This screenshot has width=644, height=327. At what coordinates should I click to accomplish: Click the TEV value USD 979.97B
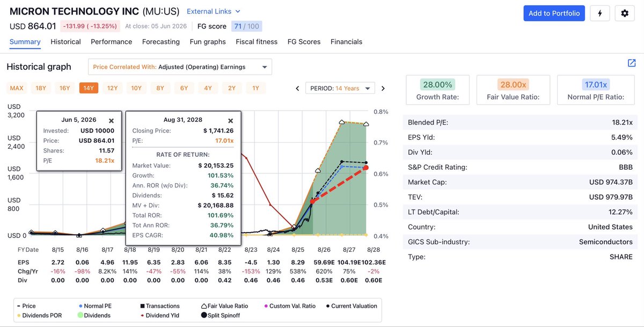[x=611, y=197]
